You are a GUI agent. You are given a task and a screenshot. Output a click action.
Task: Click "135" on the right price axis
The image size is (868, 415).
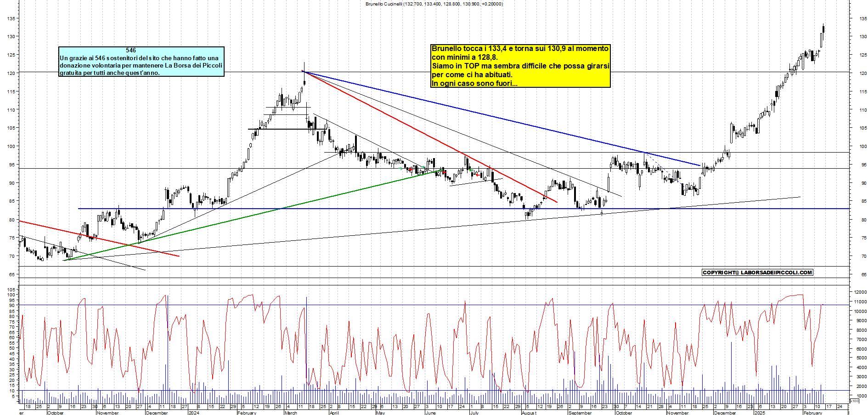863,19
